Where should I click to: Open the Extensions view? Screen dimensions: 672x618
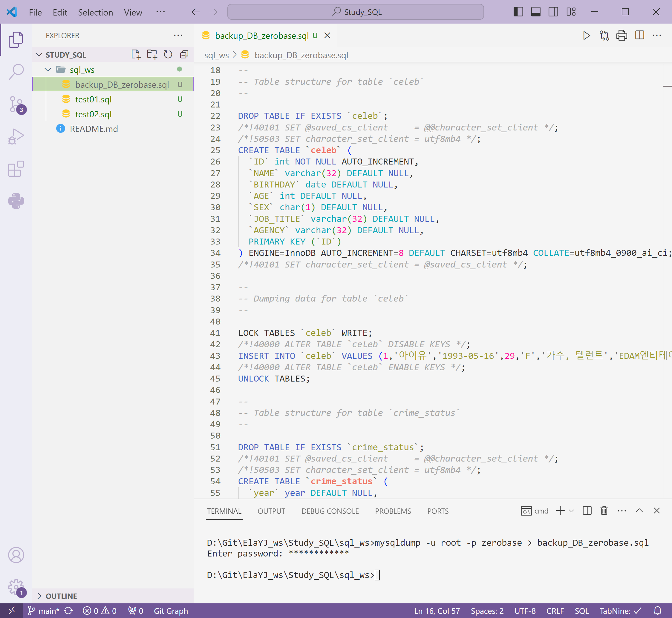tap(16, 169)
